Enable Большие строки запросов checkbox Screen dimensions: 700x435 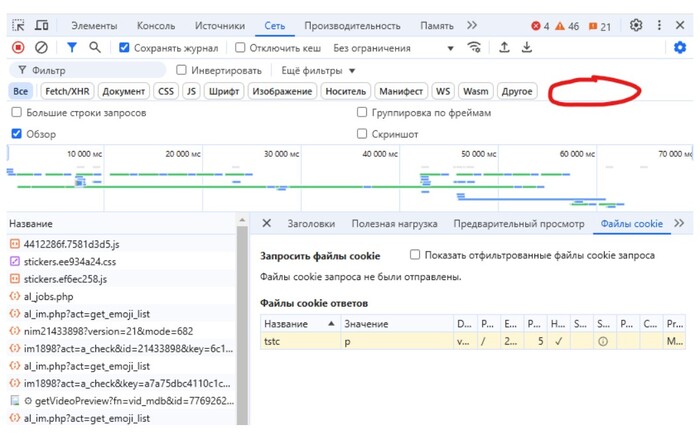click(x=17, y=112)
